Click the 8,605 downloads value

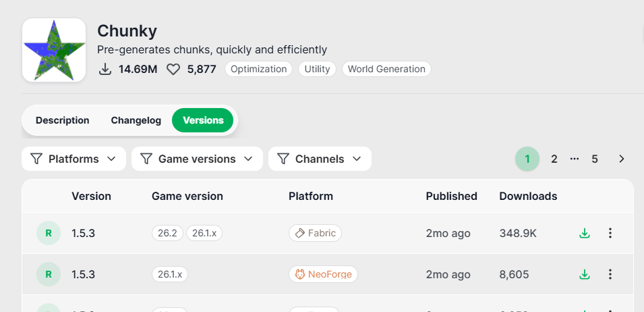point(515,275)
